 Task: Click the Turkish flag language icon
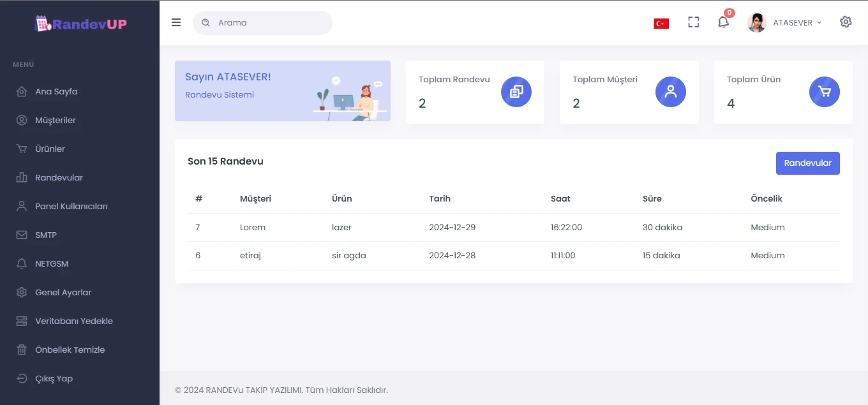[661, 24]
